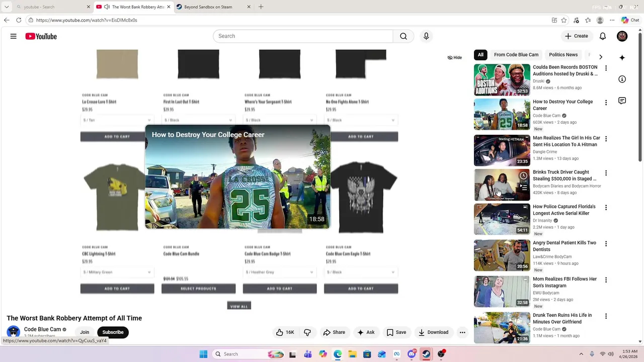This screenshot has height=362, width=644.
Task: Select the All filter chip
Action: tap(480, 55)
